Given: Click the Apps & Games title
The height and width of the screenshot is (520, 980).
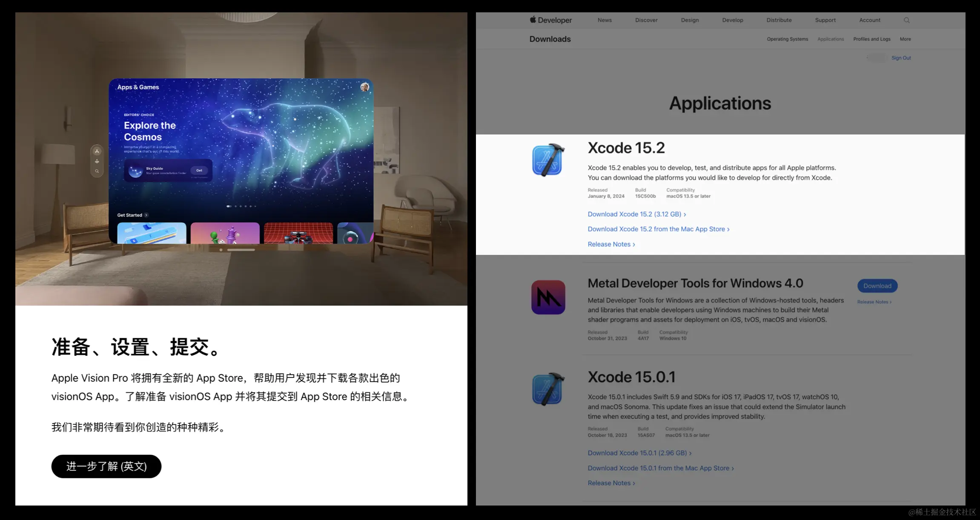Looking at the screenshot, I should point(138,87).
